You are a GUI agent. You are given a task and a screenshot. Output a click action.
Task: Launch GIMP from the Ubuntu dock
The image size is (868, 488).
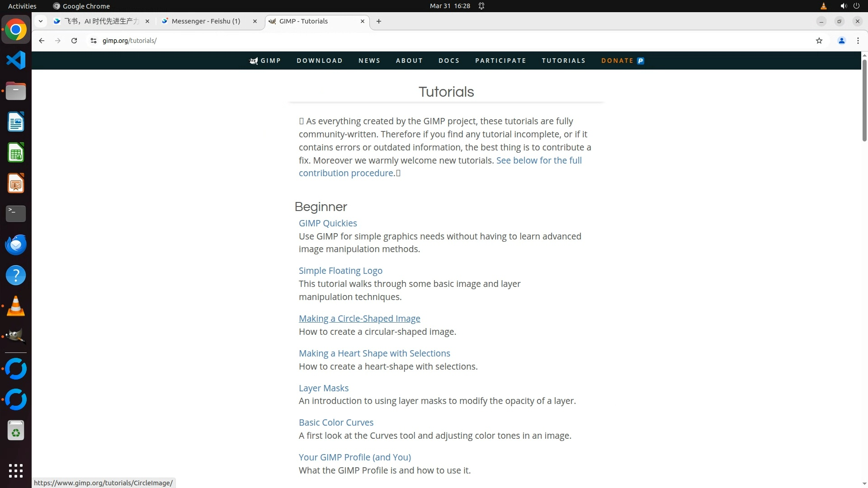coord(15,336)
